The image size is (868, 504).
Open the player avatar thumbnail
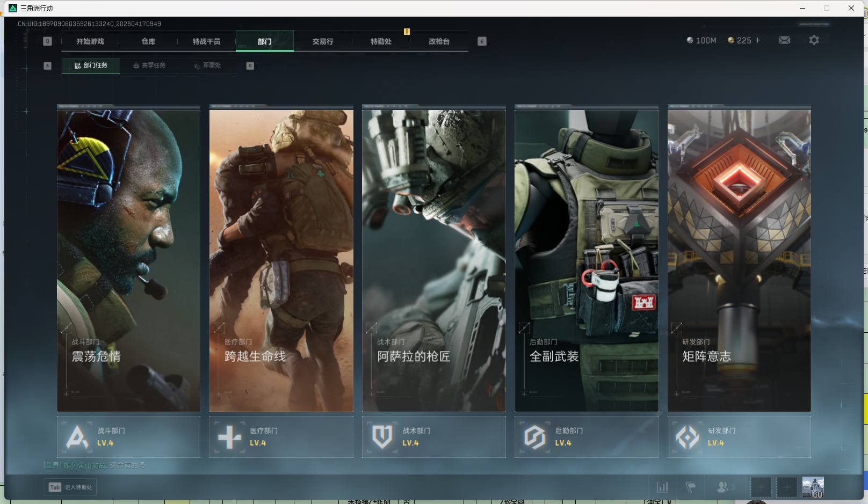point(813,487)
